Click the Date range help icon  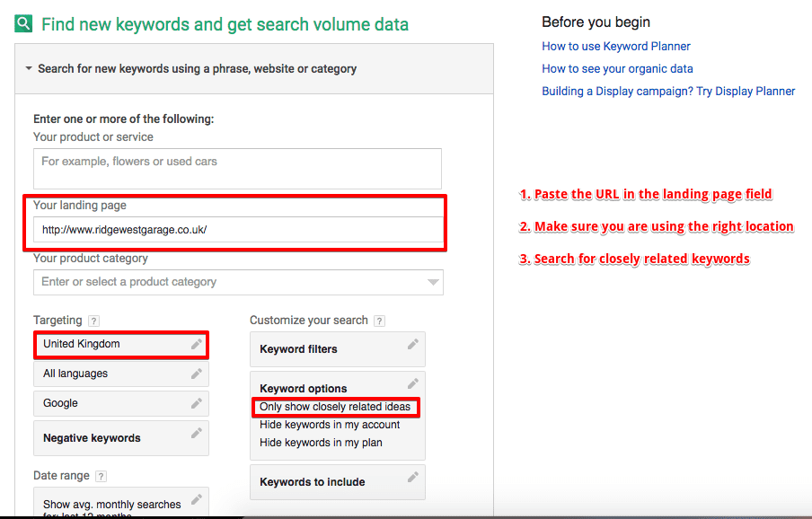pos(101,476)
